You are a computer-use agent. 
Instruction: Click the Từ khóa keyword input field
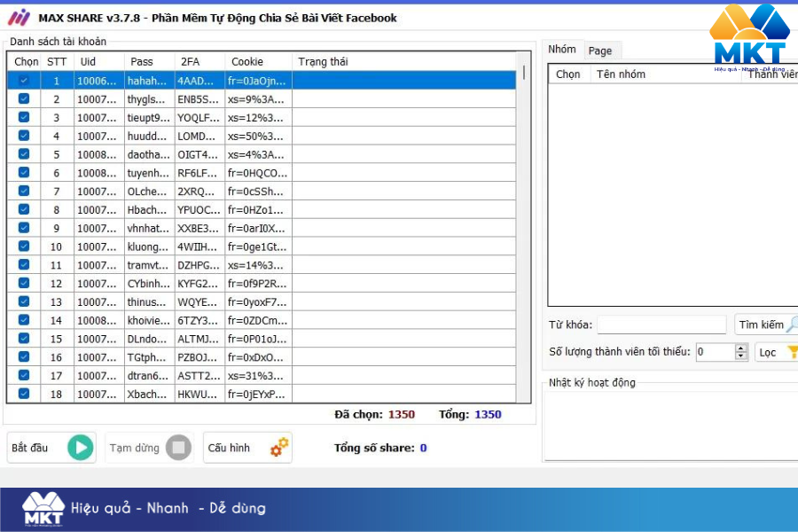click(661, 325)
